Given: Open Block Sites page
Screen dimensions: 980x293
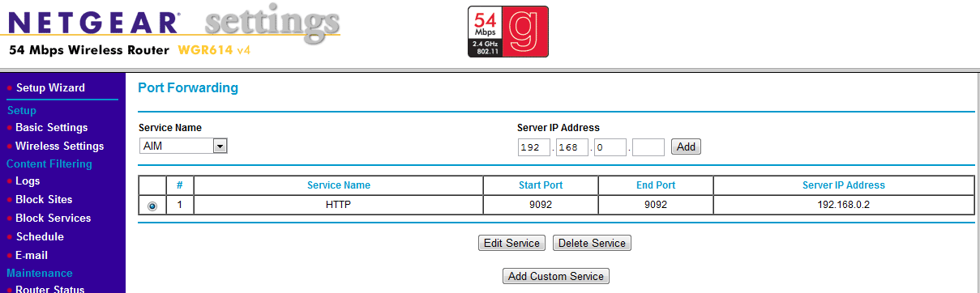Looking at the screenshot, I should click(x=44, y=199).
